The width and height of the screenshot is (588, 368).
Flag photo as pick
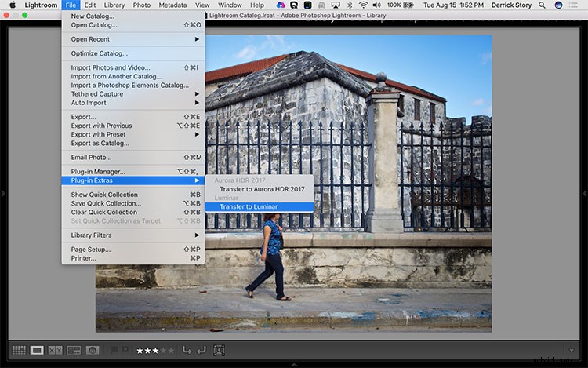(114, 350)
